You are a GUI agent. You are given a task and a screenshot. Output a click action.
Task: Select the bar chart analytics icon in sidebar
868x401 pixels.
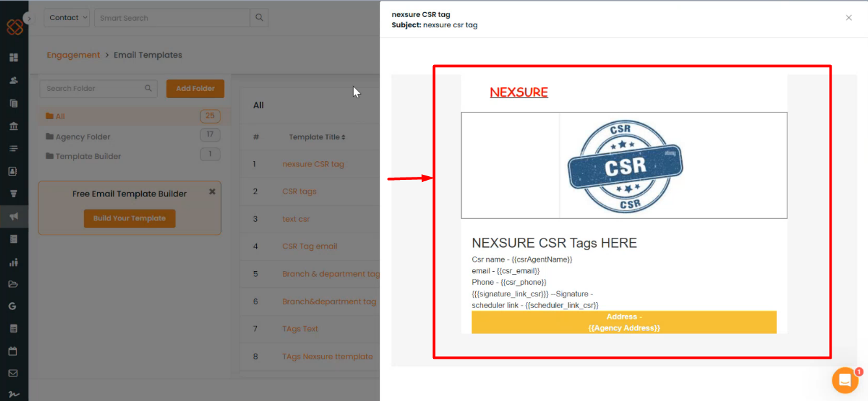14,261
